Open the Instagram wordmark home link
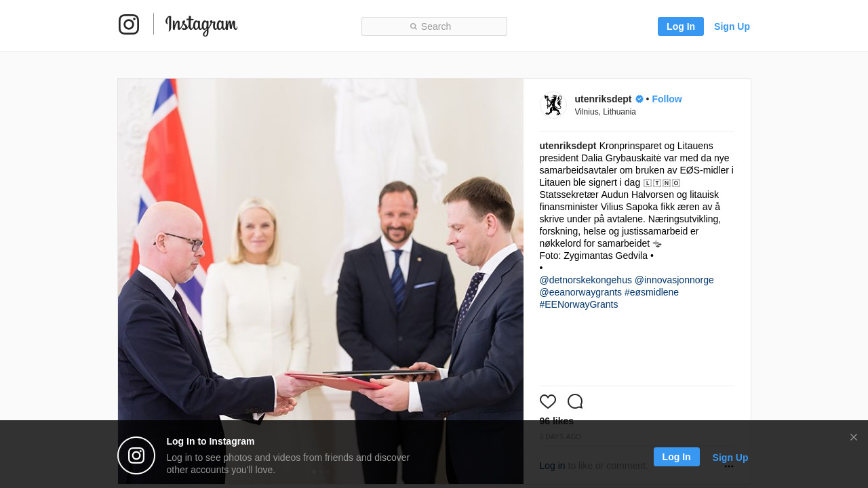868x488 pixels. tap(201, 25)
